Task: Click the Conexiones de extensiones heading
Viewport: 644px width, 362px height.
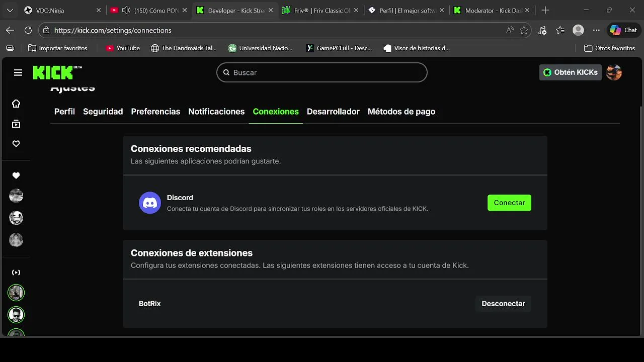Action: click(192, 253)
